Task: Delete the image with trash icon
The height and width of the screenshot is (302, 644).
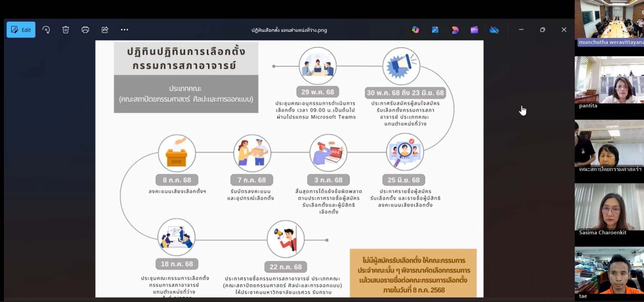Action: coord(65,30)
